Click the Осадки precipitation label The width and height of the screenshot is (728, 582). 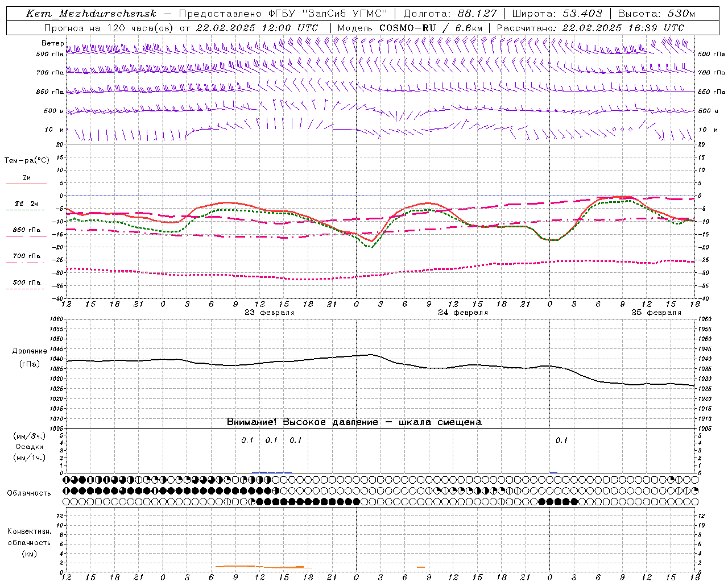pyautogui.click(x=30, y=447)
